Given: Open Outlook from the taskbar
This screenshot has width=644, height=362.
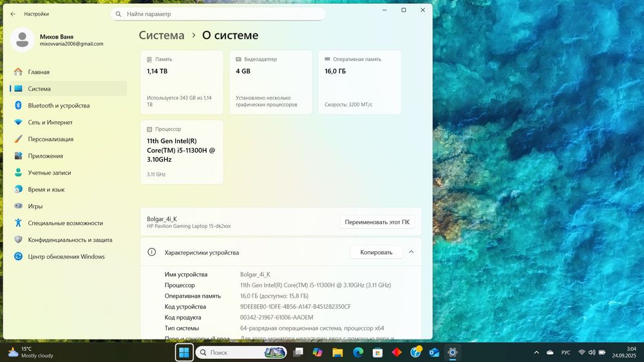Looking at the screenshot, I should [x=434, y=352].
